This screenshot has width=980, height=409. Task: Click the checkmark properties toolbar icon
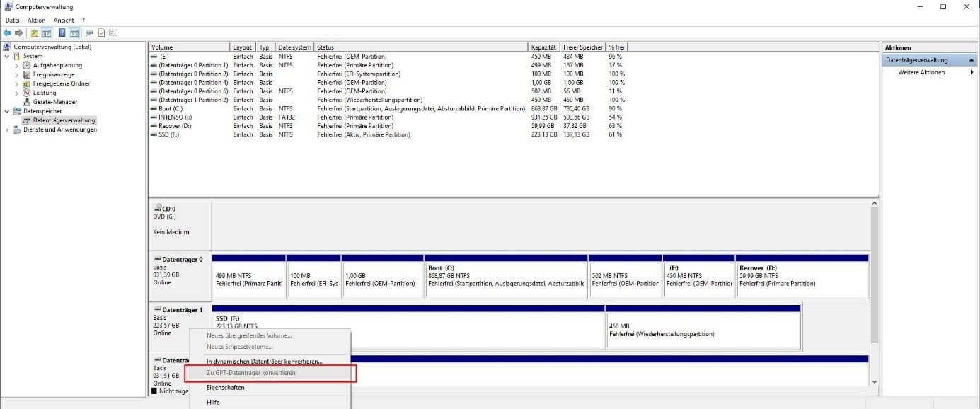(x=101, y=33)
